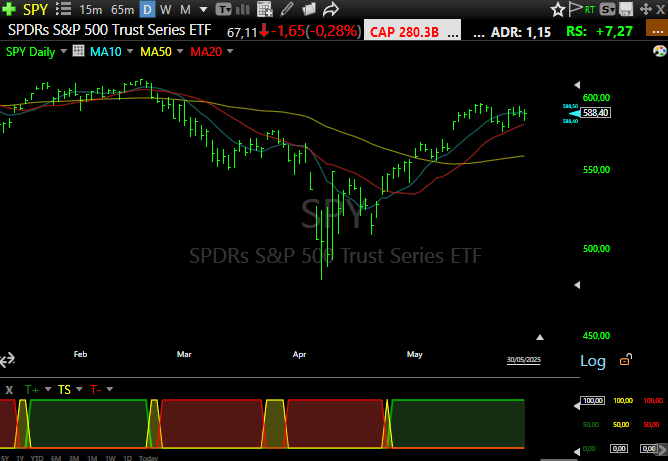Viewport: 668px width, 461px height.
Task: Click the yellow 50,00 scale value
Action: (x=621, y=424)
